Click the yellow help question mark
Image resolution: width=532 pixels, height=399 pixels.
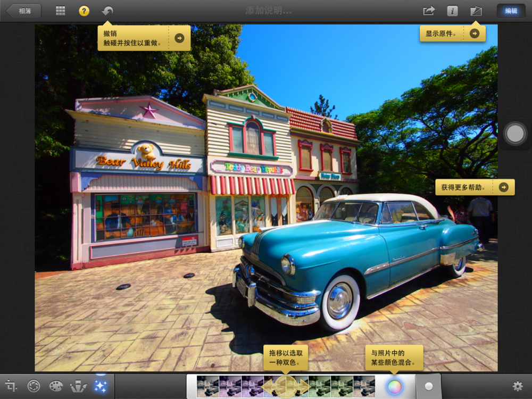tap(84, 11)
